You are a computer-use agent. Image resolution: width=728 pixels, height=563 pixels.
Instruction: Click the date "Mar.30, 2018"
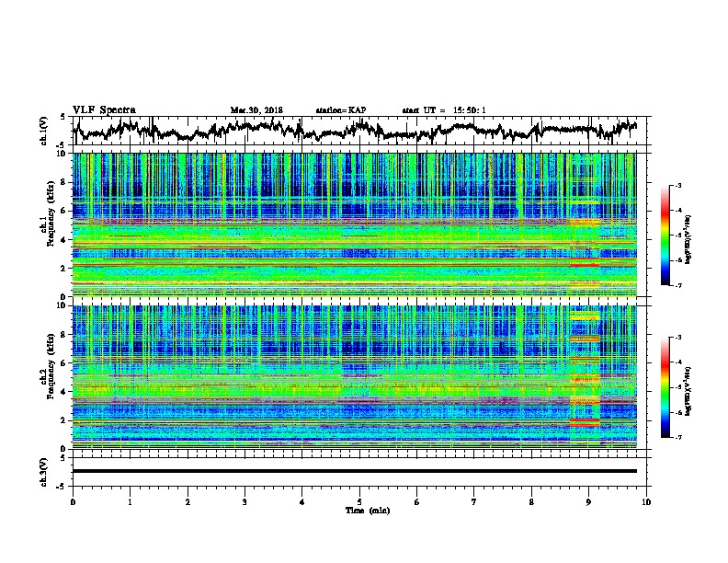pyautogui.click(x=256, y=110)
